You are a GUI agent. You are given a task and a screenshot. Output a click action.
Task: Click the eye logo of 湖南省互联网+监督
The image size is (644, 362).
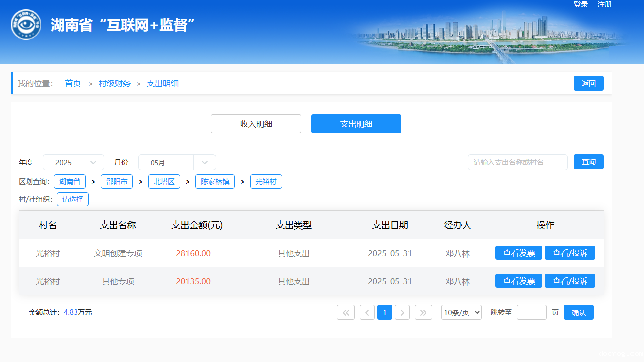point(26,24)
